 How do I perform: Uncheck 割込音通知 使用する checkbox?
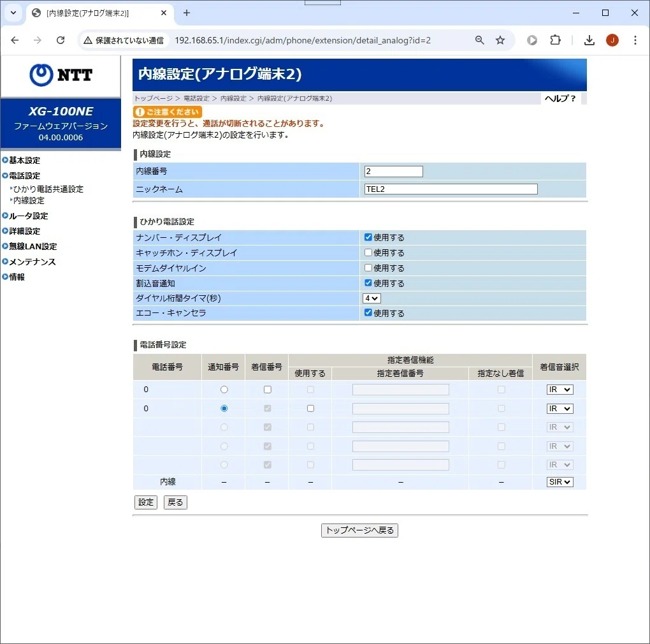pyautogui.click(x=368, y=283)
